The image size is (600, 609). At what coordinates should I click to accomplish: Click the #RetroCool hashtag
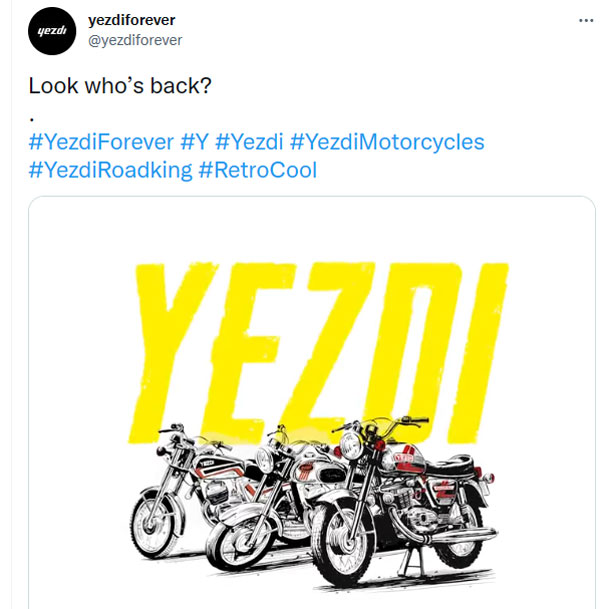coord(258,170)
